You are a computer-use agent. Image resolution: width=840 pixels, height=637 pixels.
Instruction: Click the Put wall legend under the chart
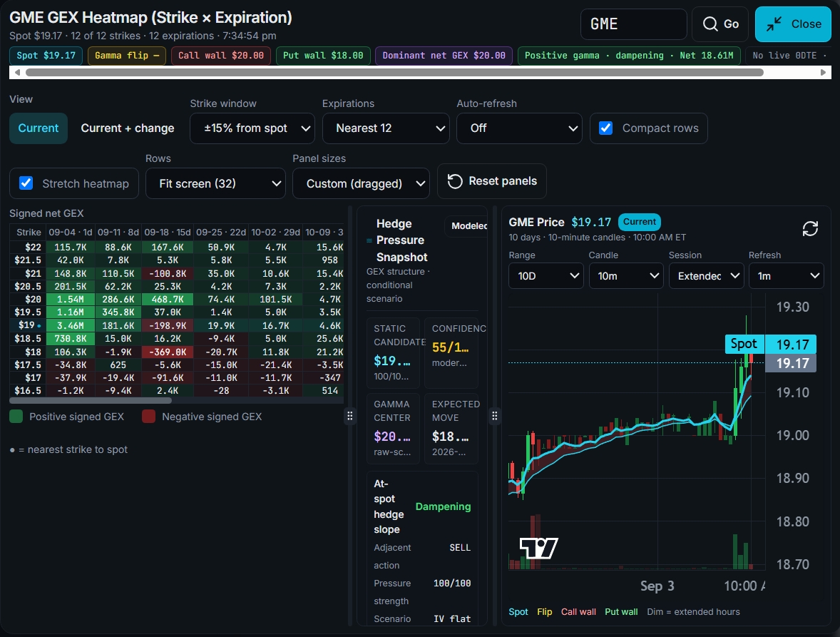tap(621, 612)
